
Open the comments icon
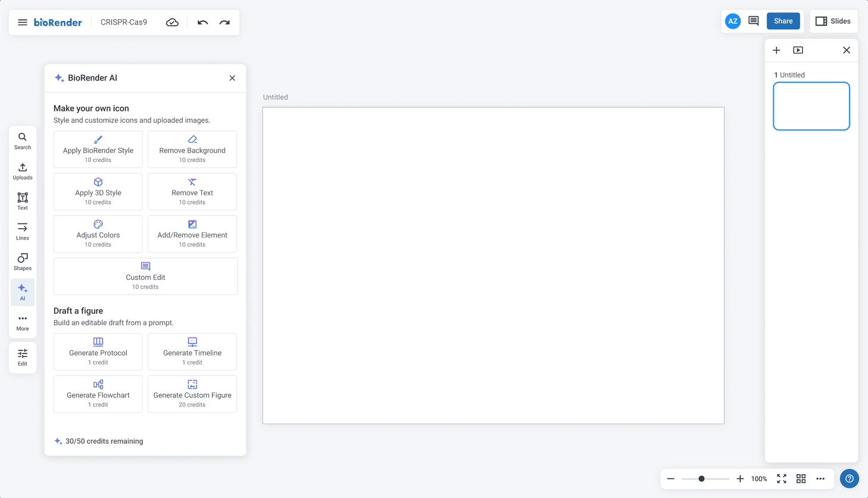pos(754,21)
